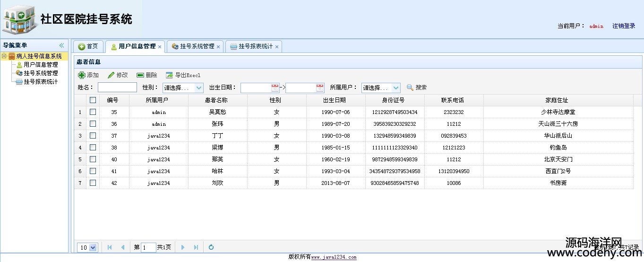Close the 挂号报表统计 tab
The width and height of the screenshot is (644, 262).
pos(277,47)
